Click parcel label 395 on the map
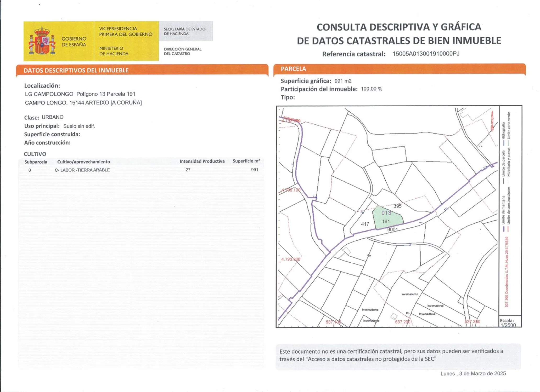540x392 pixels. coord(397,206)
